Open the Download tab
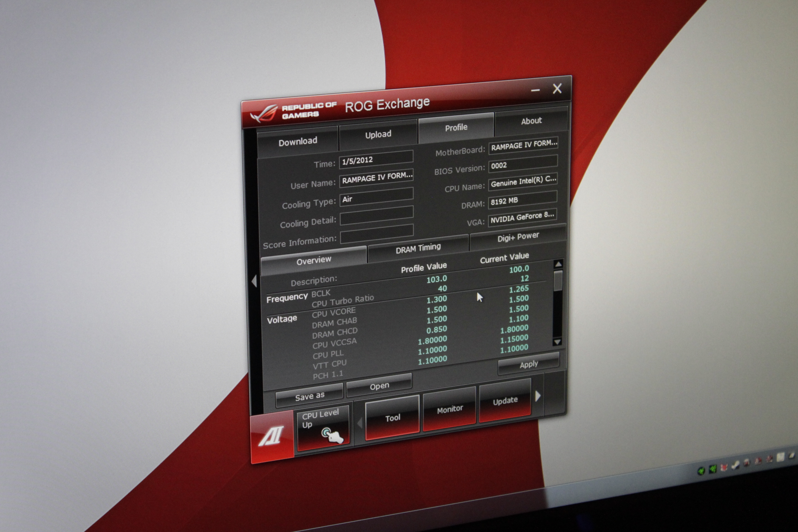This screenshot has width=798, height=532. [x=298, y=141]
